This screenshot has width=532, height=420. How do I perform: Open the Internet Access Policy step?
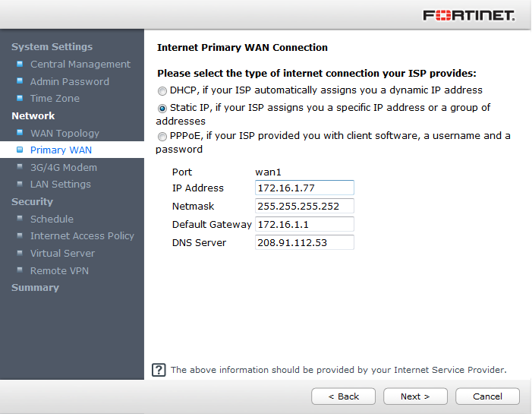(82, 235)
